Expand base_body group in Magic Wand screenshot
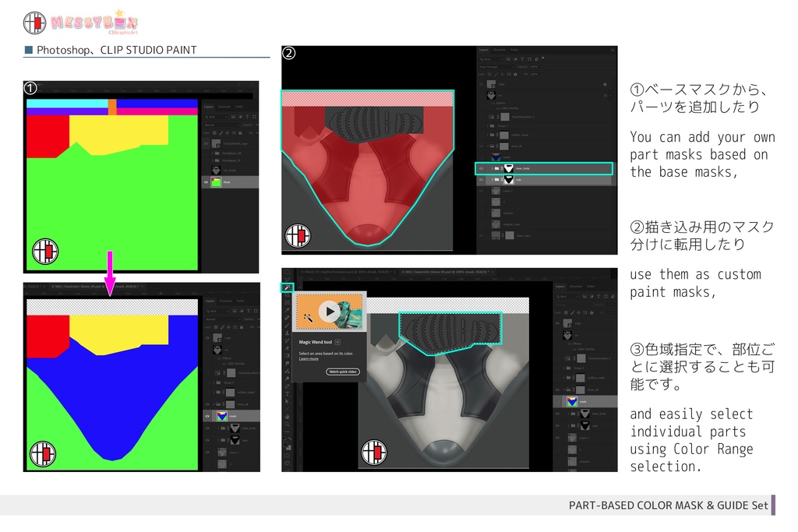 (568, 414)
